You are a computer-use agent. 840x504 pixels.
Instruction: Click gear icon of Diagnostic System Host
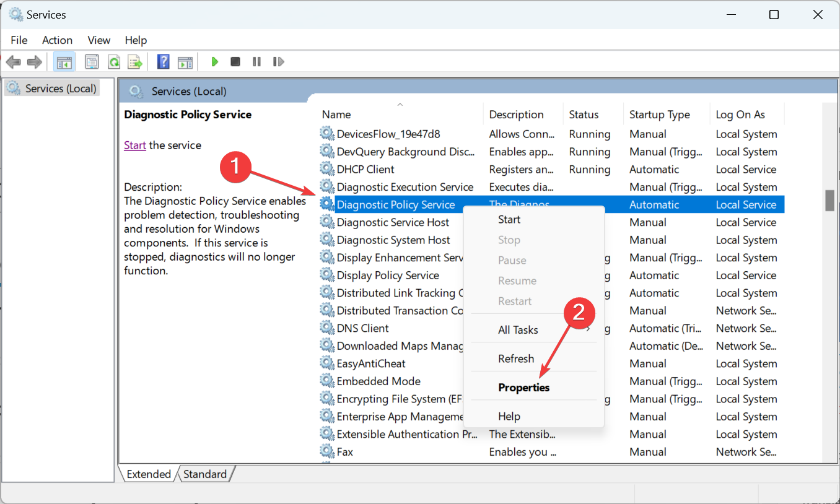tap(326, 240)
